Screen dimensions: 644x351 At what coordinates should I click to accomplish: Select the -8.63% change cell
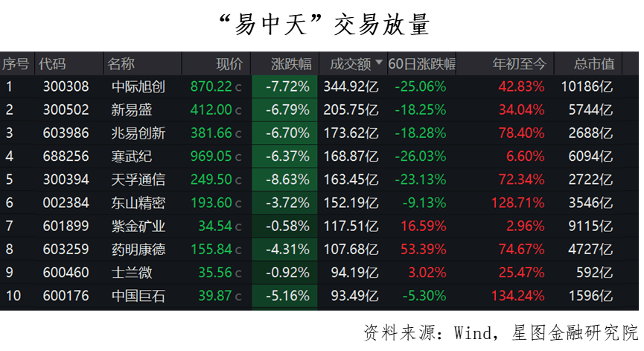pyautogui.click(x=284, y=180)
